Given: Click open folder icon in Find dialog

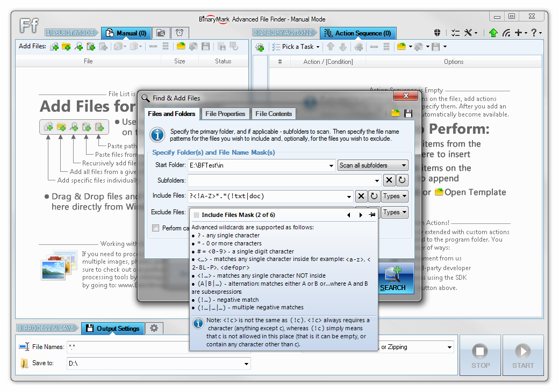Looking at the screenshot, I should (x=396, y=113).
